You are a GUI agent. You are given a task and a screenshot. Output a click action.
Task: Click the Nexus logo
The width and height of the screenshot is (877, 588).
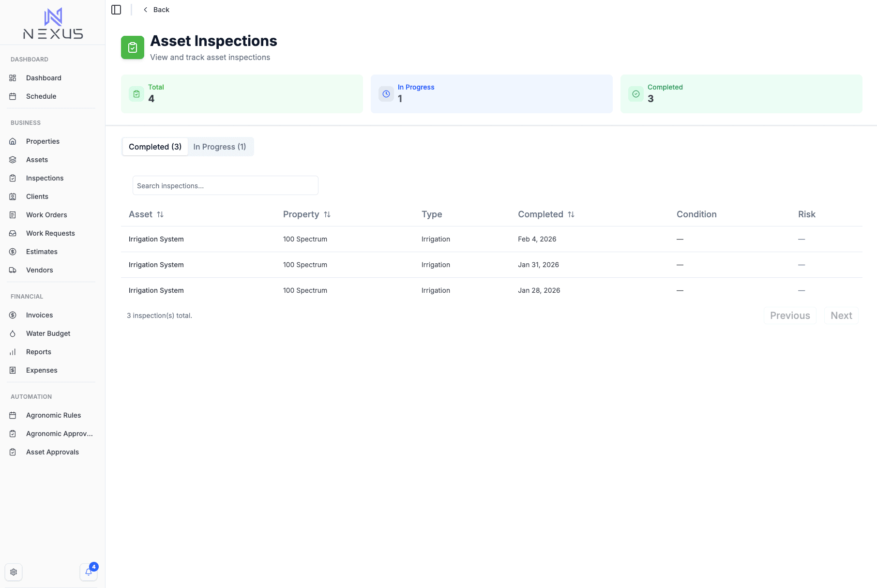click(53, 22)
